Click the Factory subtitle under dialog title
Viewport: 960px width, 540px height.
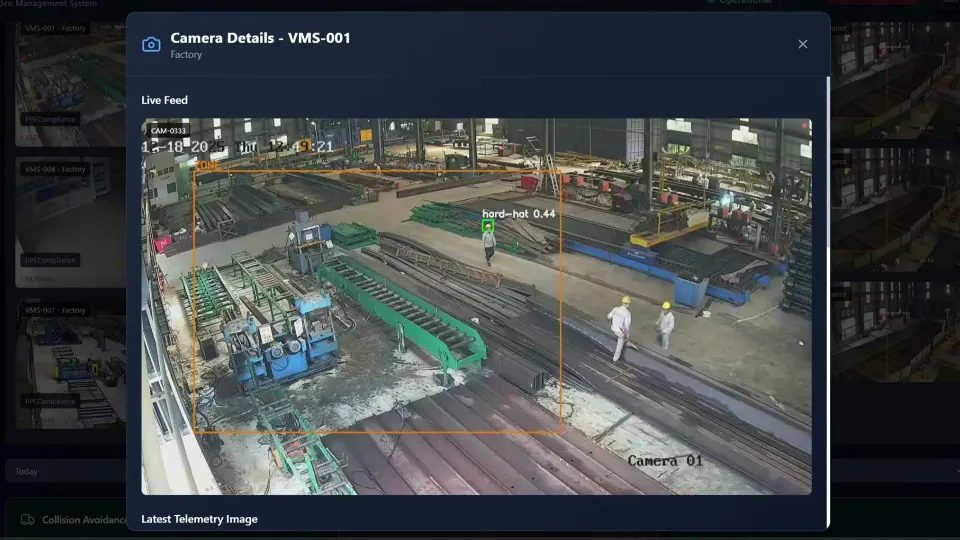coord(186,54)
